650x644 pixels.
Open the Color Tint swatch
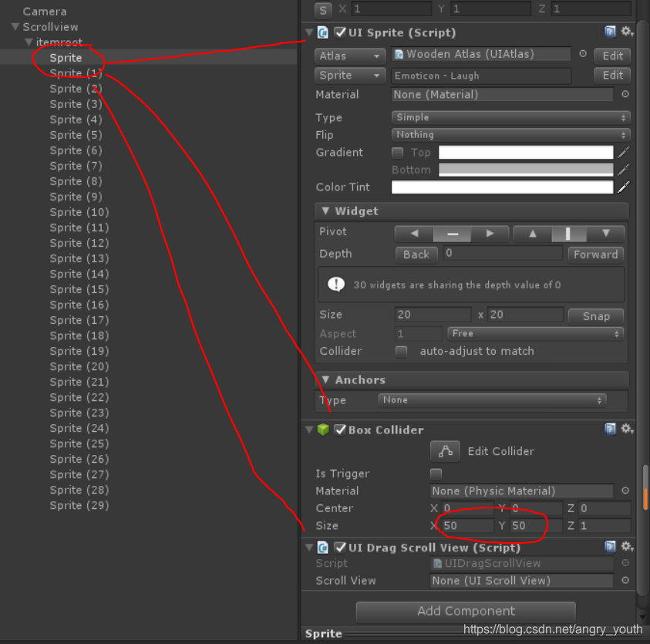(x=503, y=187)
